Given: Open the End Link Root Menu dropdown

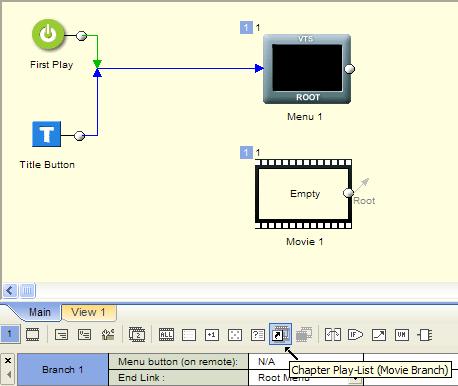Looking at the screenshot, I should pos(356,379).
